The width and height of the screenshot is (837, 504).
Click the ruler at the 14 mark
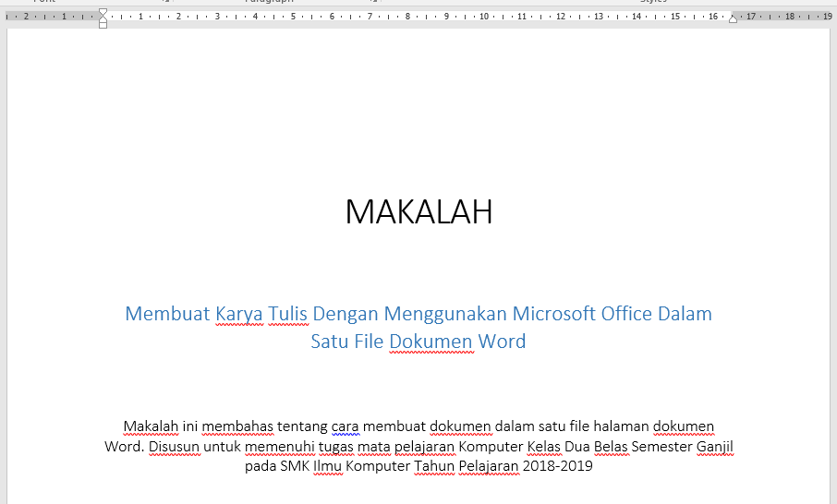coord(637,17)
